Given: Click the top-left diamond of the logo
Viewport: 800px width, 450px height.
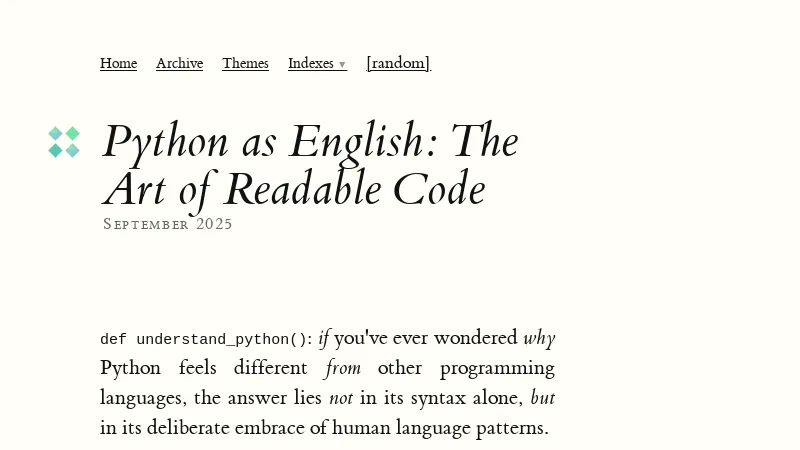Looking at the screenshot, I should coord(56,133).
